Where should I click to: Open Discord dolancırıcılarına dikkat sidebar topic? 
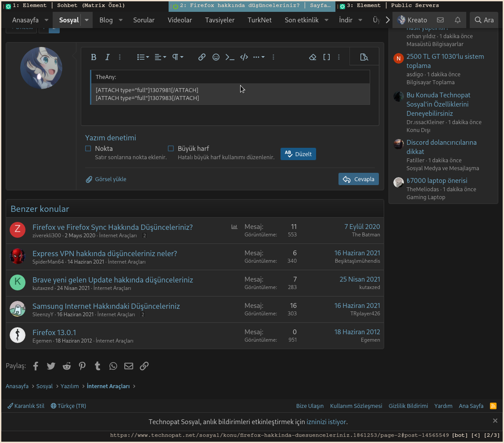[441, 147]
